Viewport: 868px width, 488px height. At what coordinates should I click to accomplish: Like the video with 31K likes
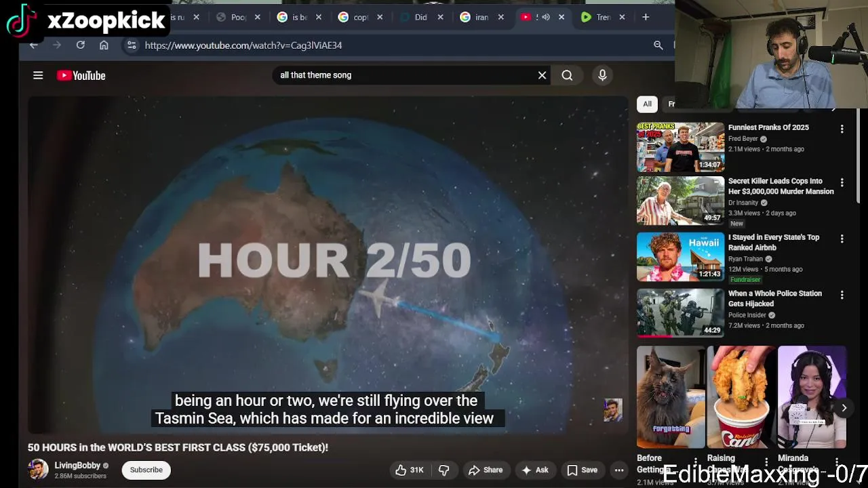click(x=410, y=470)
